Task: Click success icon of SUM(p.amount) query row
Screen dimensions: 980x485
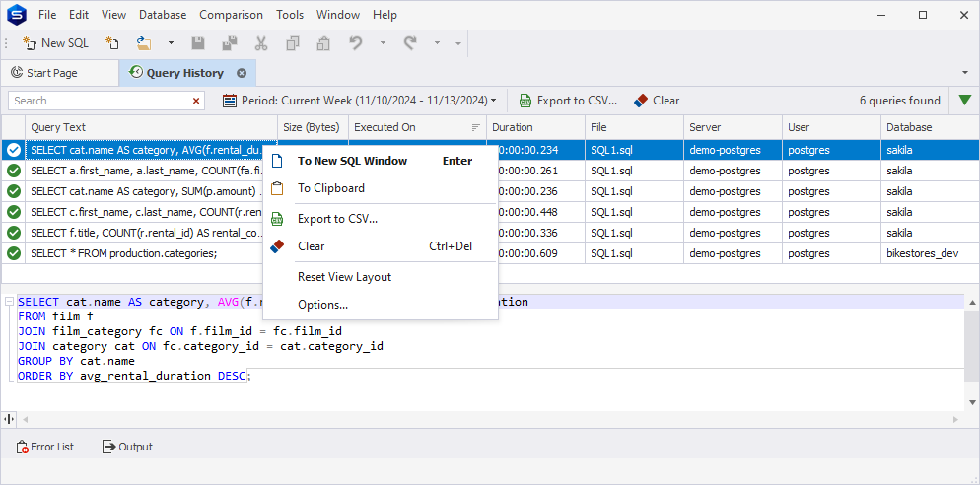Action: 14,191
